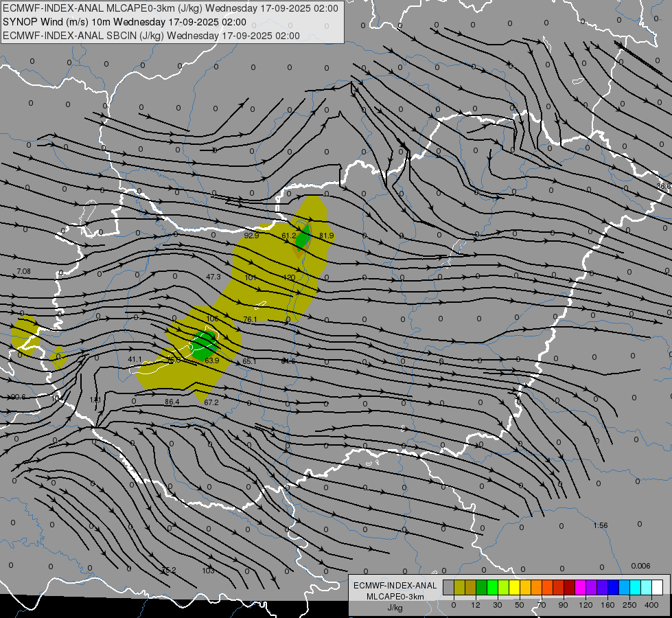Viewport: 672px width, 618px height.
Task: Click the bright lime green legend swatch
Action: coord(492,587)
